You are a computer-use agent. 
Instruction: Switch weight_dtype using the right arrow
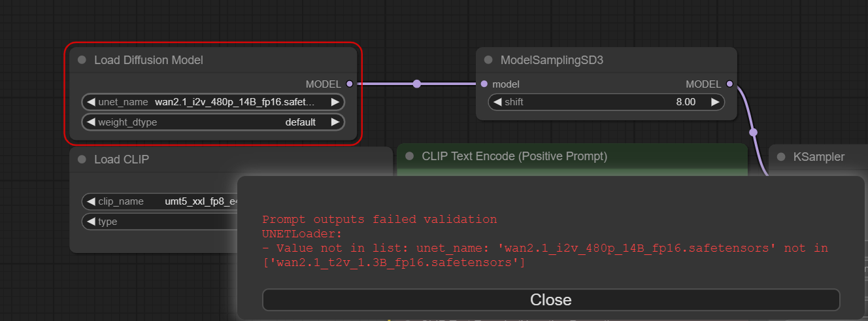tap(335, 122)
